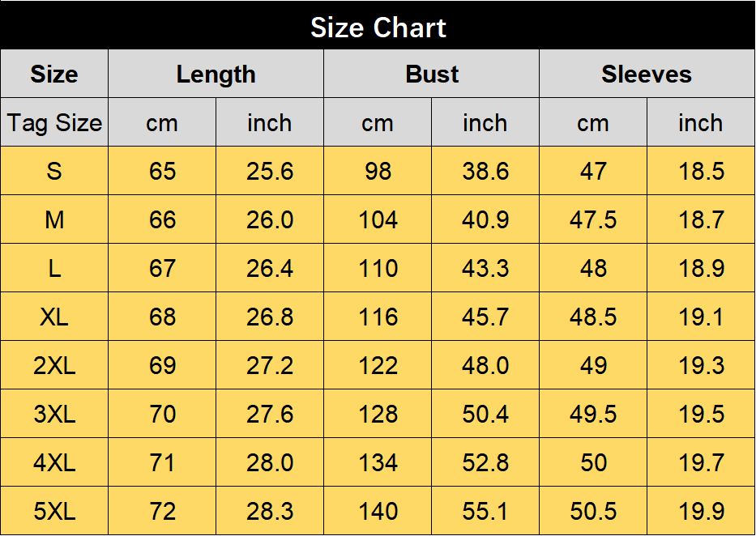Select the Length column header
The width and height of the screenshot is (756, 536).
coord(216,74)
